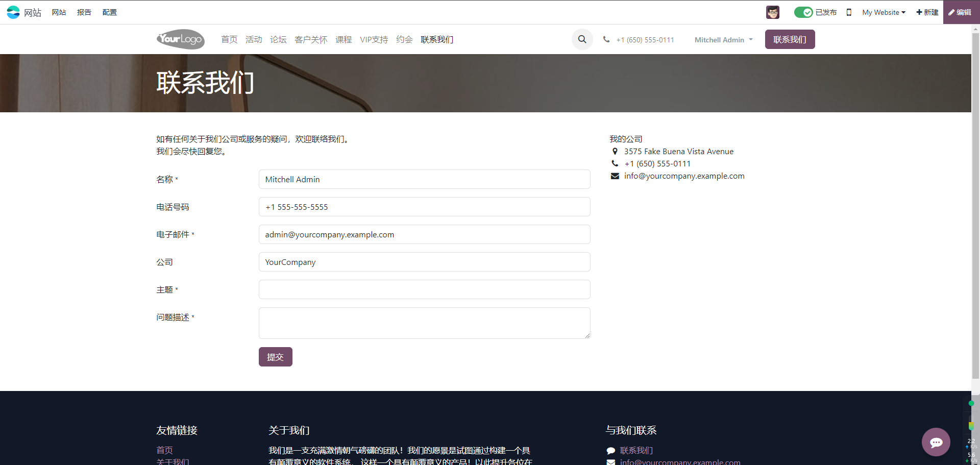
Task: Open the live chat bubble button
Action: coord(936,442)
